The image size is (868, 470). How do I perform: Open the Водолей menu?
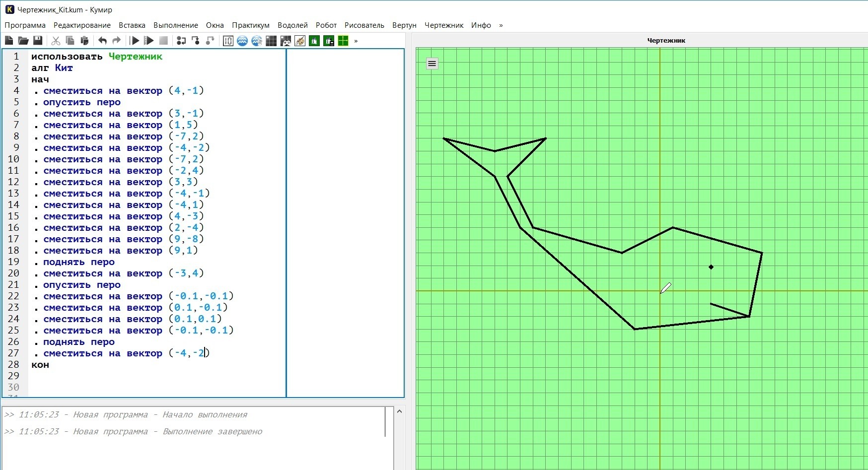point(292,25)
